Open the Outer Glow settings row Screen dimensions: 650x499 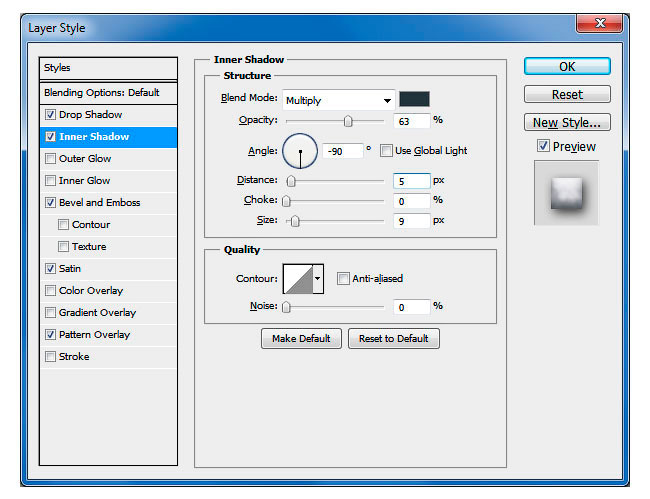[108, 158]
